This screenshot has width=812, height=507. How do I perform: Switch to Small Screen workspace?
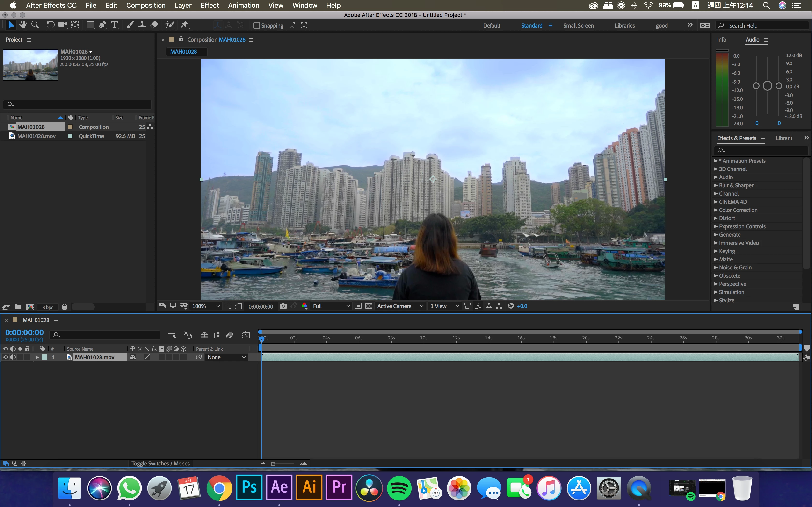click(578, 26)
